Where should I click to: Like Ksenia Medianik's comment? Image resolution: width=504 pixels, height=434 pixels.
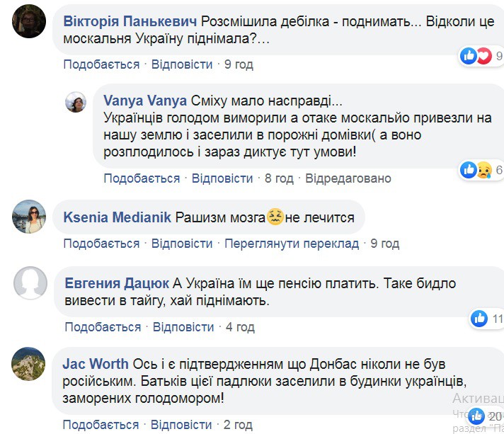tap(101, 244)
